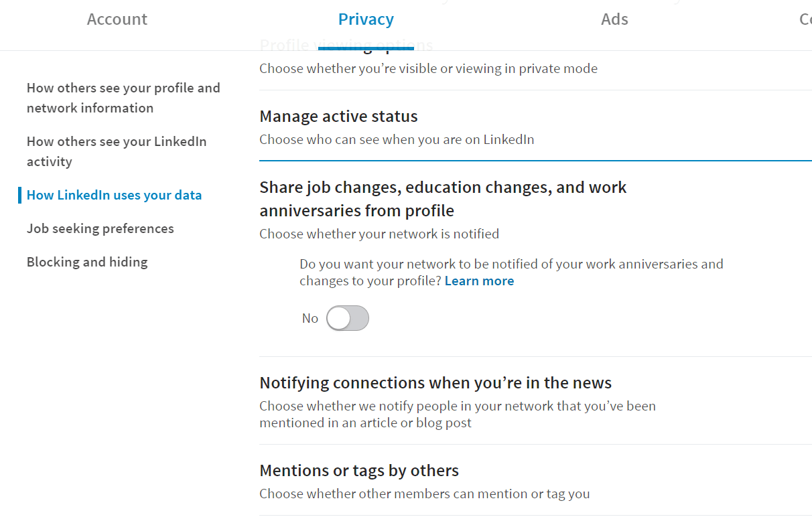Go to the Ads tab
The width and height of the screenshot is (812, 519).
coord(614,19)
